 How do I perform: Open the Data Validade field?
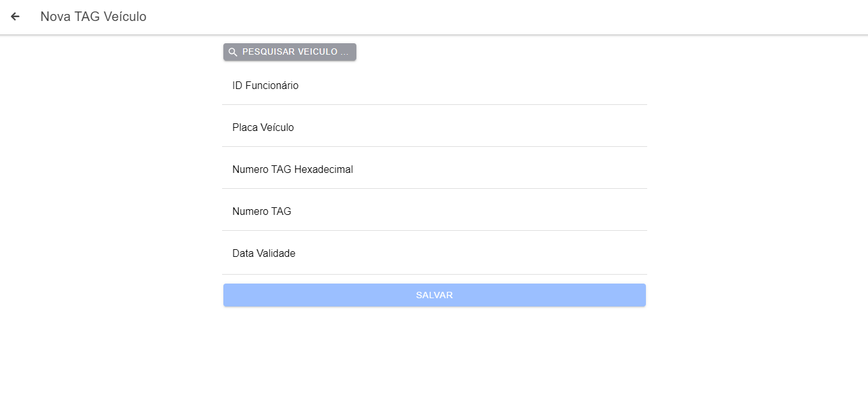434,254
